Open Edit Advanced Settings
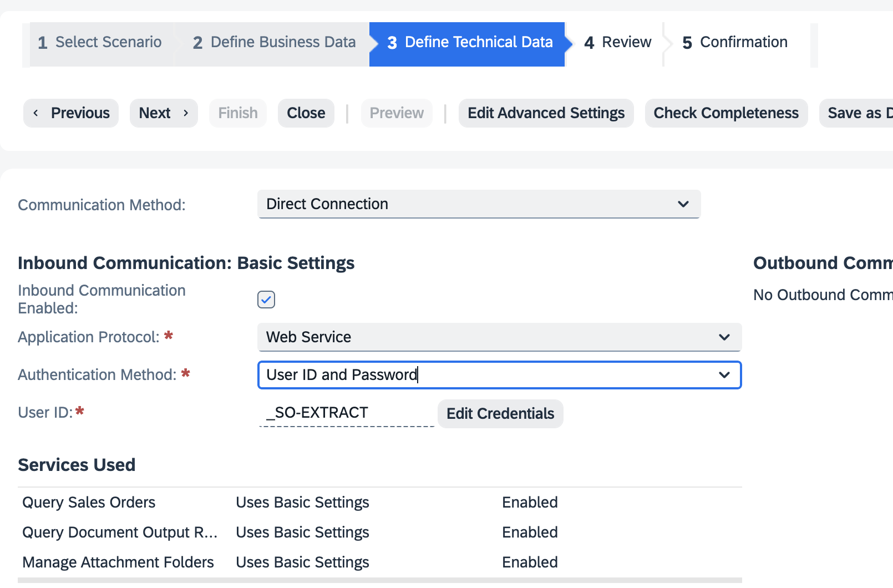 point(546,113)
